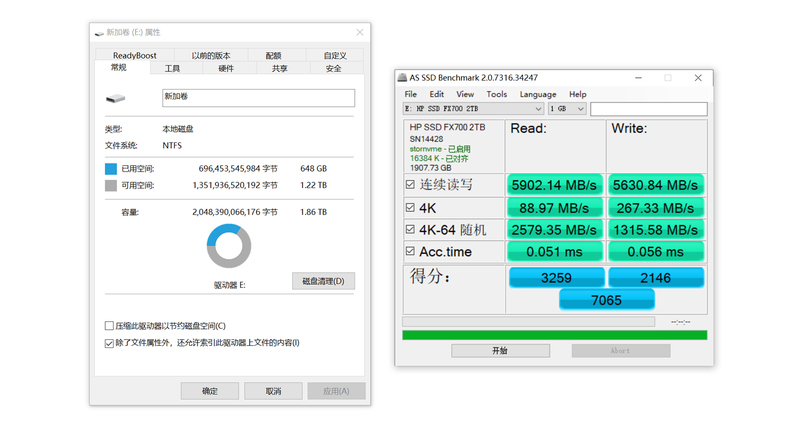Click the empty text field beside 1 GB dropdown

coord(649,109)
